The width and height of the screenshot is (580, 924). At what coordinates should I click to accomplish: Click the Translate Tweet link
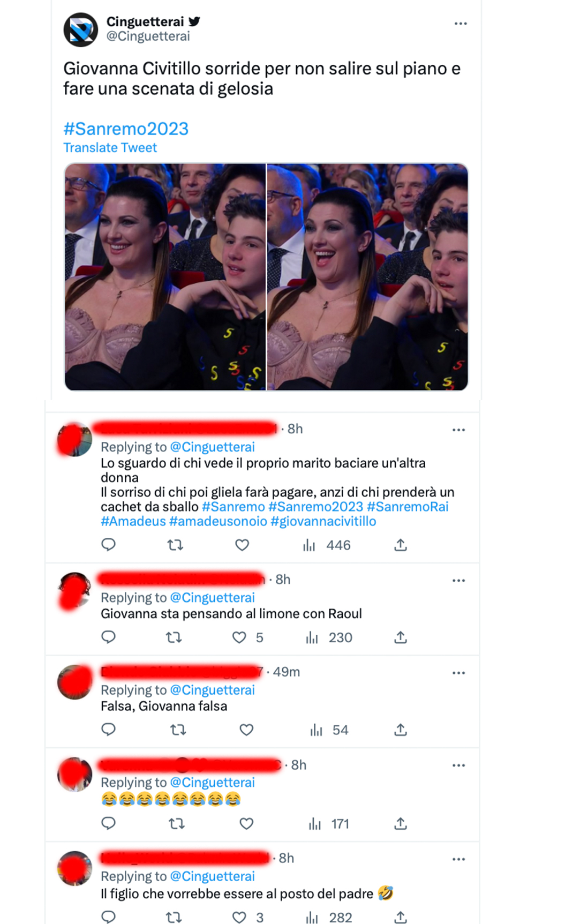point(110,148)
